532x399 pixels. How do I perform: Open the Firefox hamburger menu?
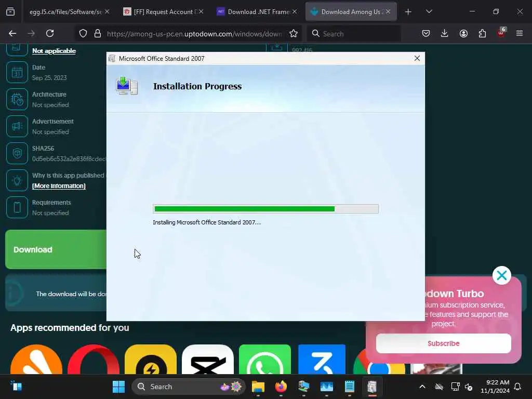[x=520, y=33]
